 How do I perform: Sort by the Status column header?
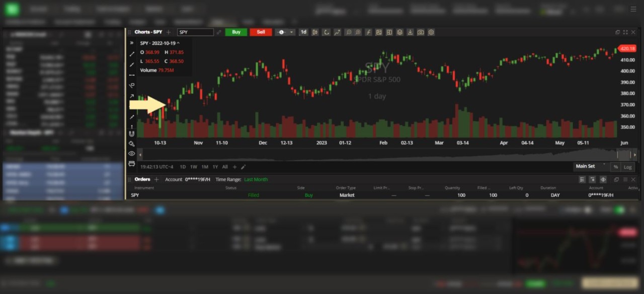click(231, 188)
